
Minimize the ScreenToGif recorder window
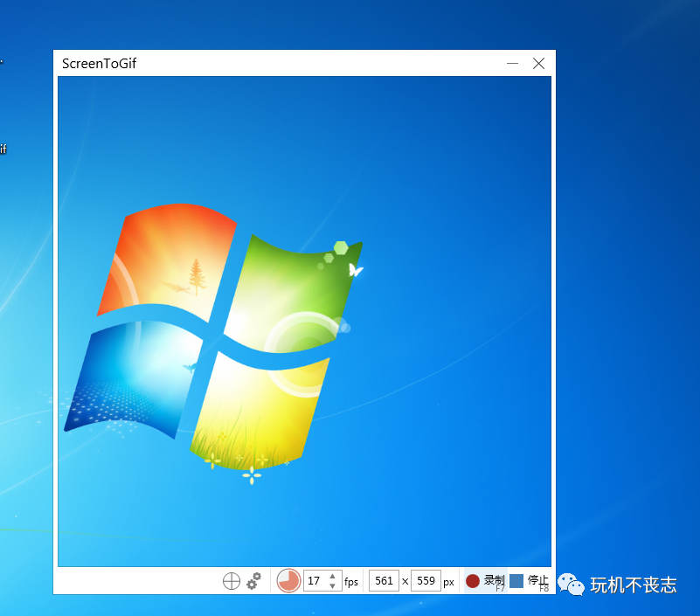pos(513,64)
